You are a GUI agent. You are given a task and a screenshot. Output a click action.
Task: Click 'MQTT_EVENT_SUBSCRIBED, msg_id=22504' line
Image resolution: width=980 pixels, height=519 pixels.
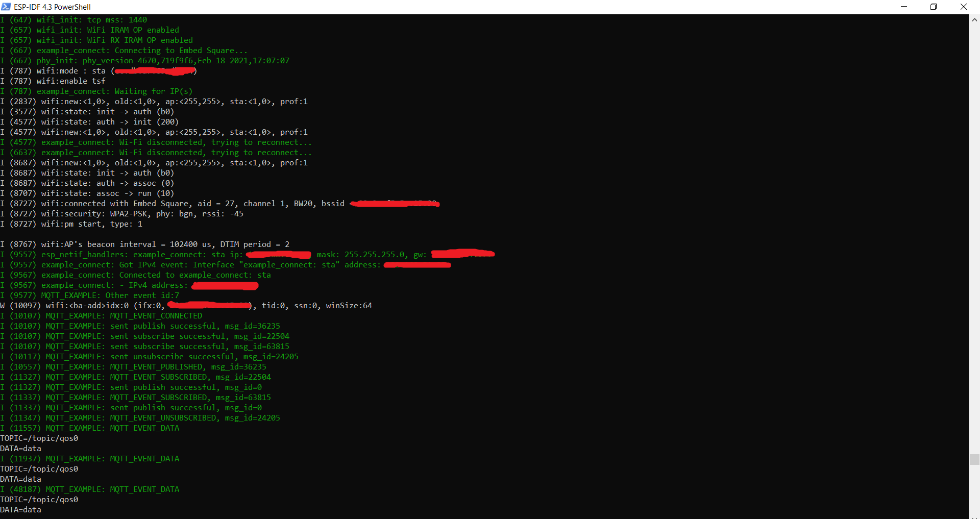point(135,377)
